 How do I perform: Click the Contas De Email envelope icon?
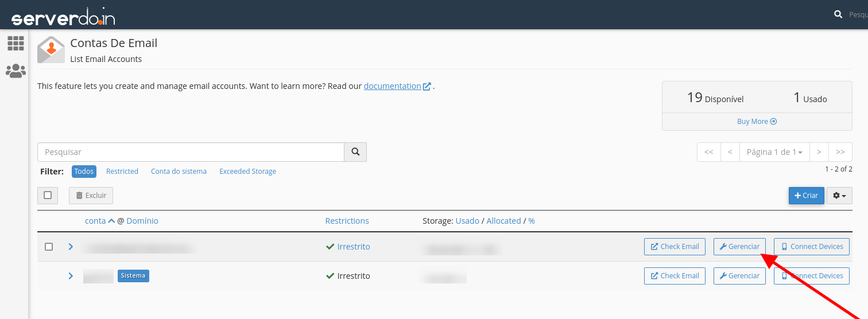point(51,49)
